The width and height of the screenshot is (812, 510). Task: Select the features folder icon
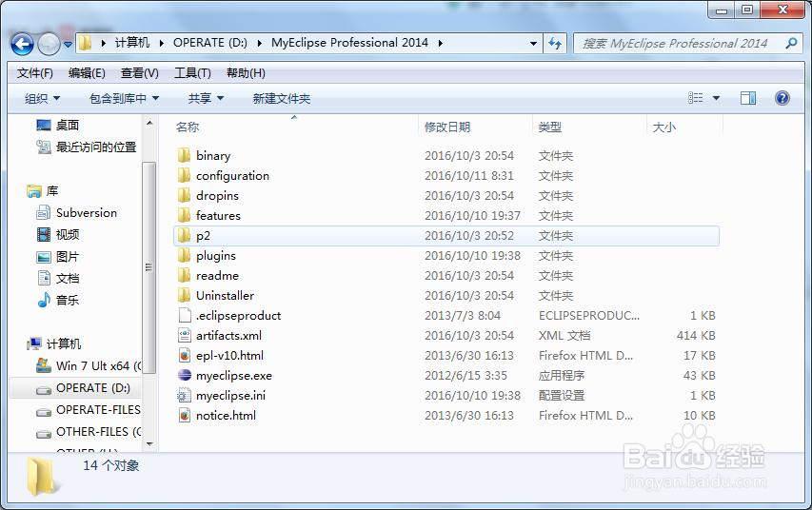coord(184,215)
